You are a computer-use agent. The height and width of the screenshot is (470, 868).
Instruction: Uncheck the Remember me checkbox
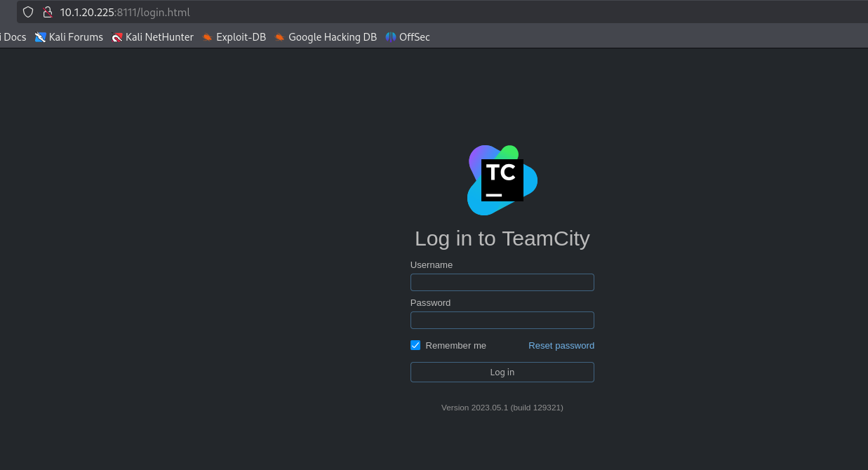click(x=415, y=345)
